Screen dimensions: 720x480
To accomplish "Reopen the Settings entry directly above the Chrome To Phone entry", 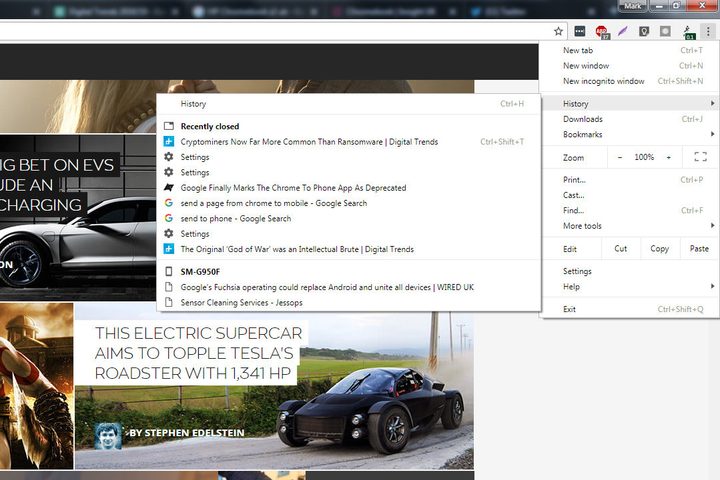I will point(349,172).
